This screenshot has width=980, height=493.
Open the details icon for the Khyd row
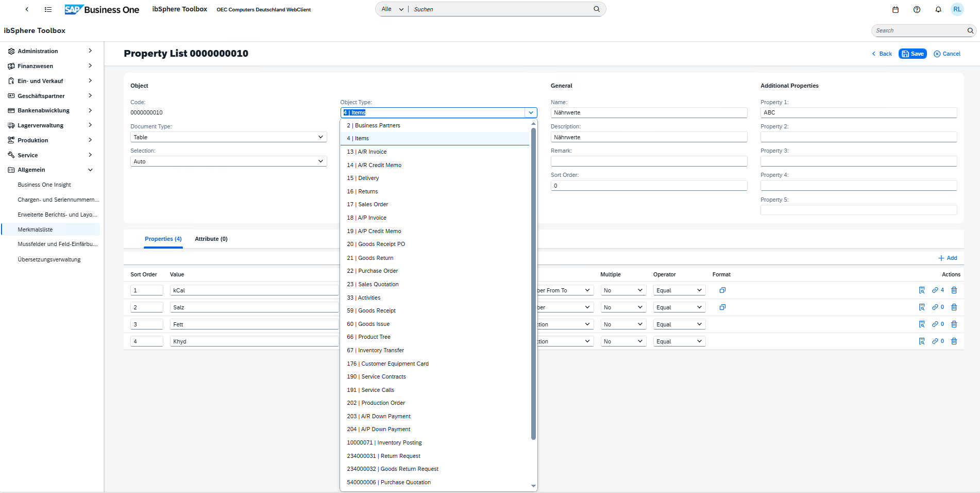922,341
